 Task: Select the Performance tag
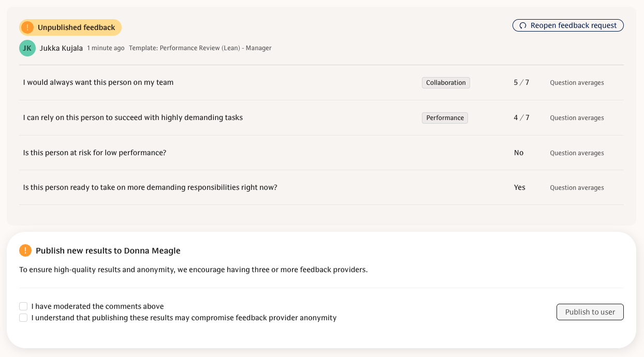(x=445, y=117)
